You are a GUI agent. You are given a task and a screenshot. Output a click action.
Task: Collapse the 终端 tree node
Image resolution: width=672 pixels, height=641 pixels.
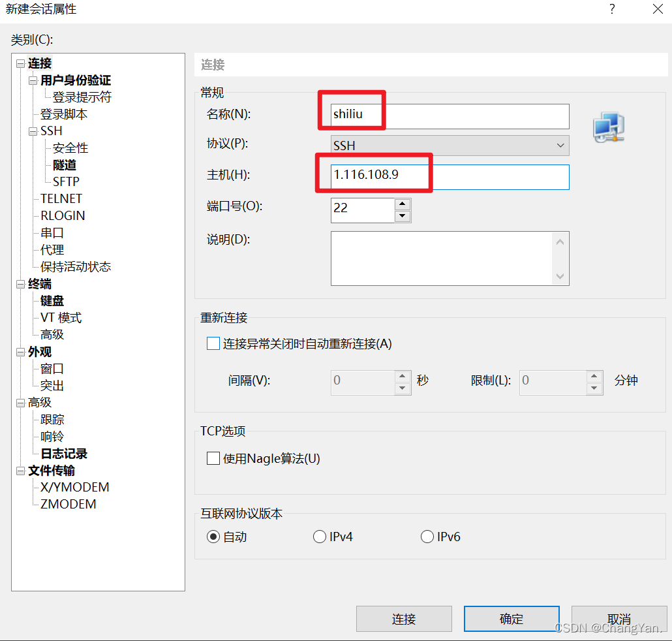coord(20,284)
